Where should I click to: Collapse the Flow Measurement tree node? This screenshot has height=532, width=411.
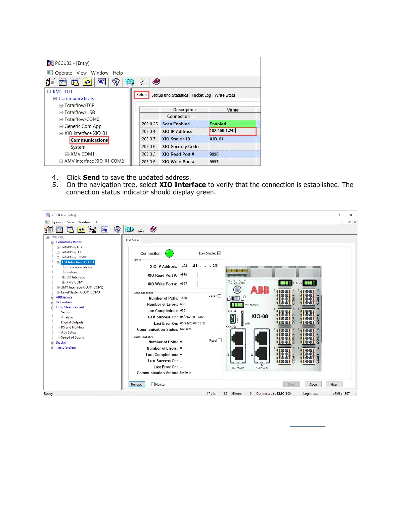click(53, 307)
